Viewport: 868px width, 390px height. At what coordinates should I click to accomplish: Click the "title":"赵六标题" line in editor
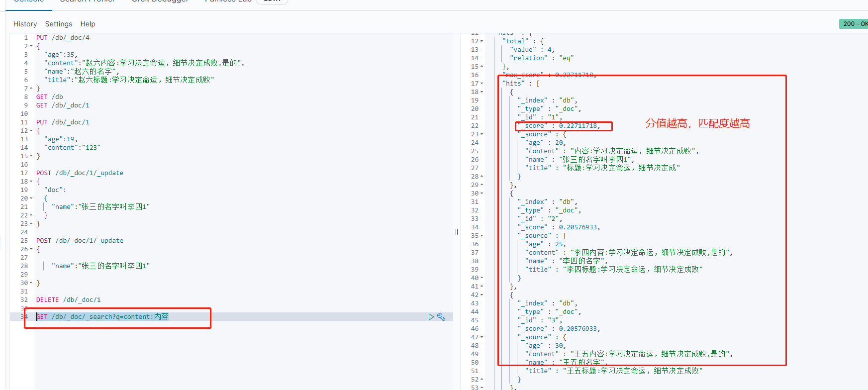[129, 80]
